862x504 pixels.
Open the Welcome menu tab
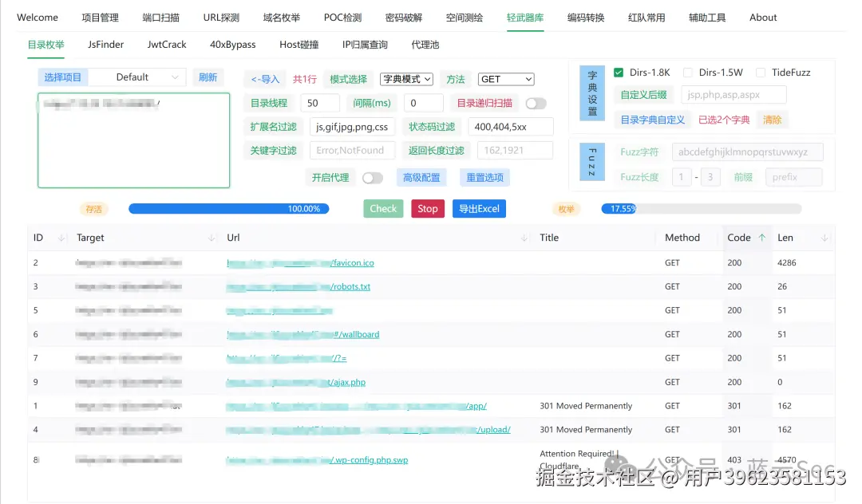(38, 18)
